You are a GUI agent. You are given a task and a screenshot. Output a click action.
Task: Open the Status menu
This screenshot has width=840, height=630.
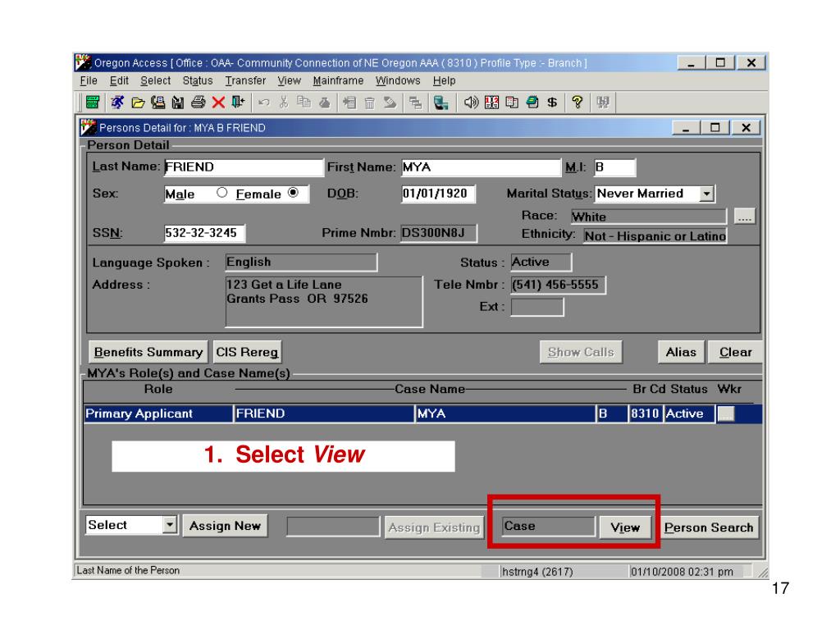pos(198,80)
